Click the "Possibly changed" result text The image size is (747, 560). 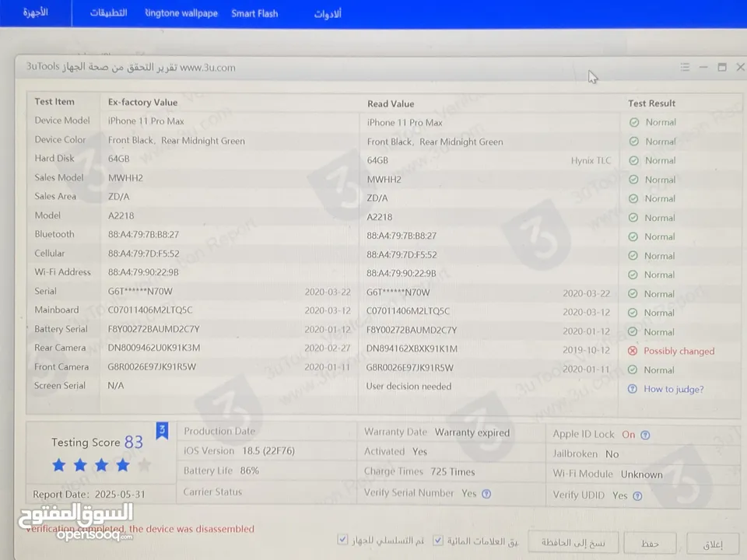coord(679,351)
